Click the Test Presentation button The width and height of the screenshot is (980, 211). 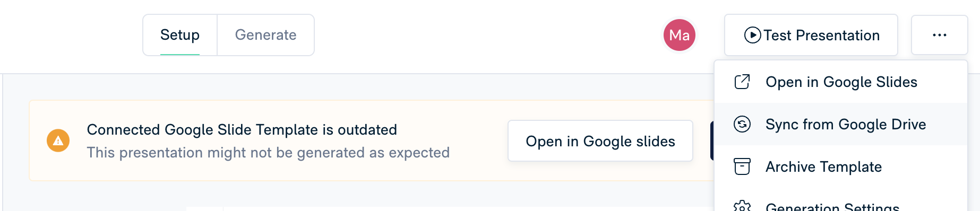[811, 35]
